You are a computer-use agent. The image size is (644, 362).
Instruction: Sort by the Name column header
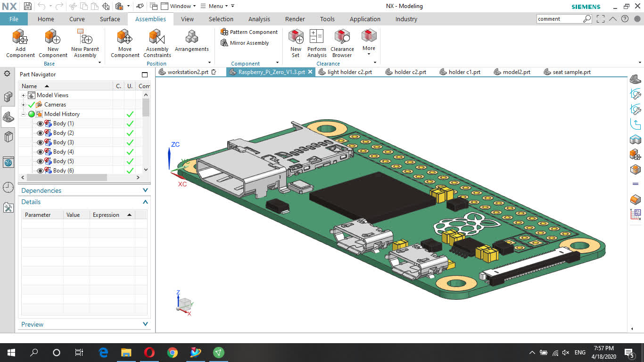(x=66, y=86)
